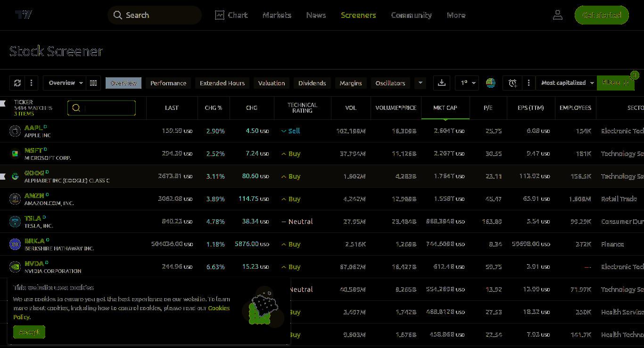Click the export download icon

tap(442, 83)
